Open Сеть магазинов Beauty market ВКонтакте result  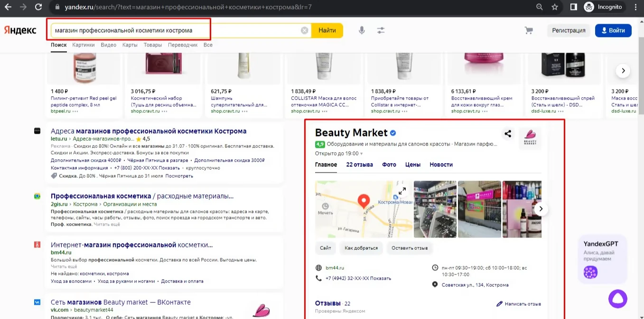(x=121, y=302)
